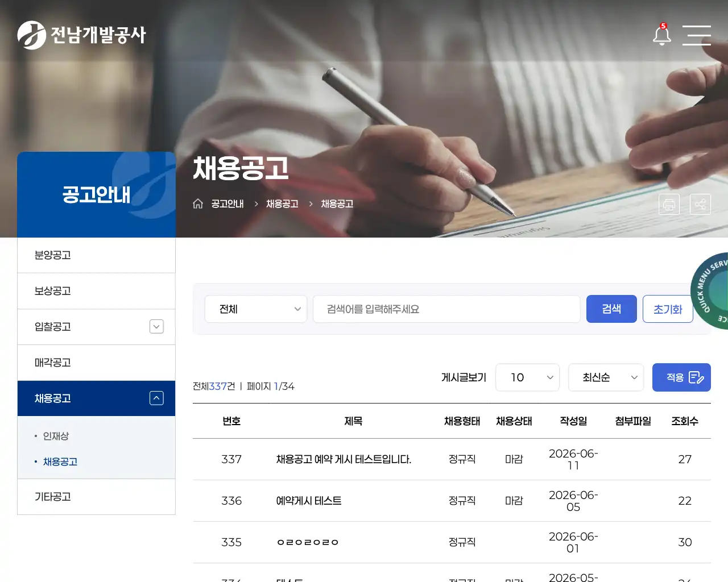The height and width of the screenshot is (582, 728).
Task: Open post ㅇㄹㅇㄹㅇㄹㅇ
Action: (308, 542)
